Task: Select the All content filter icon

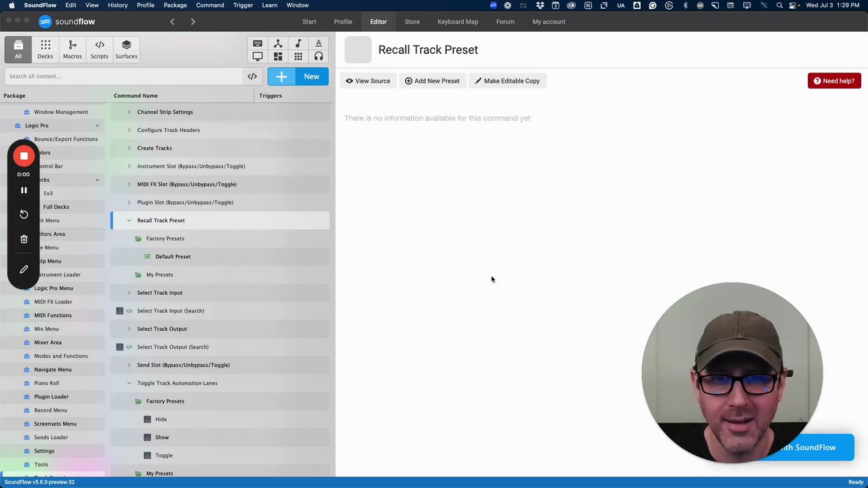Action: click(18, 49)
